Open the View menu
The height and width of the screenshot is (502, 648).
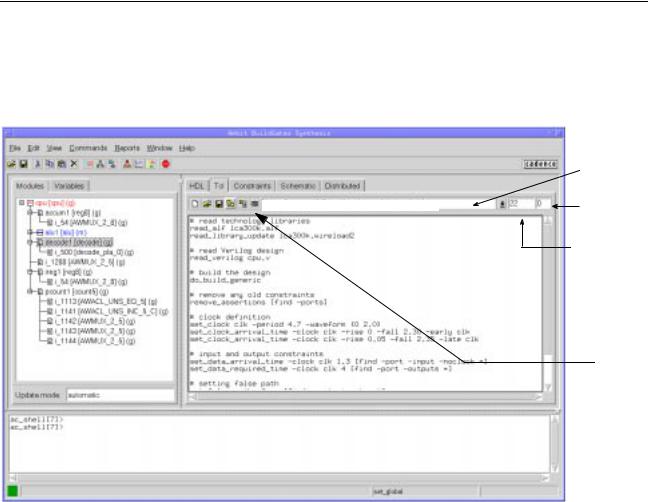click(54, 148)
